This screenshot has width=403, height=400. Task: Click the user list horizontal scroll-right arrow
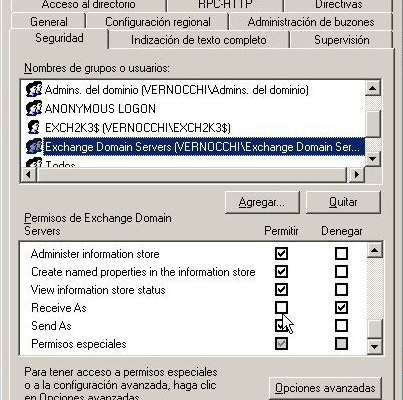click(357, 174)
